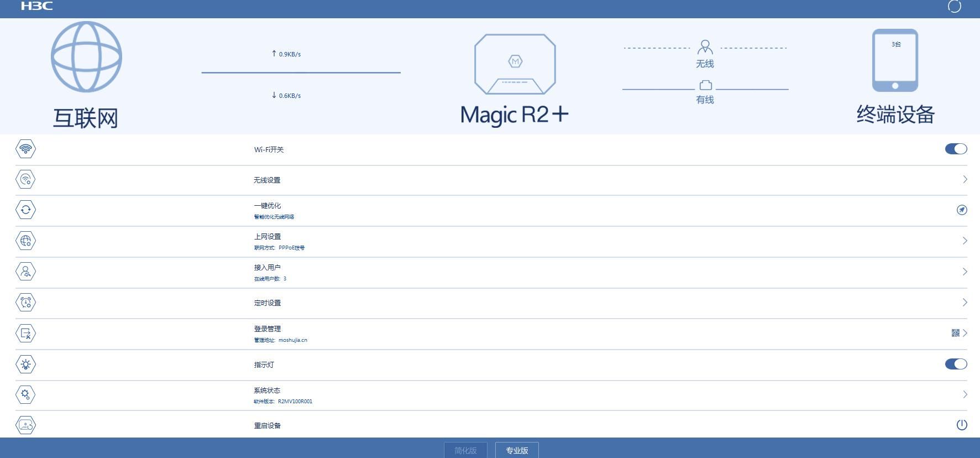Click the 智能优化无线网络 subtitle
Image resolution: width=980 pixels, height=458 pixels.
pos(274,217)
